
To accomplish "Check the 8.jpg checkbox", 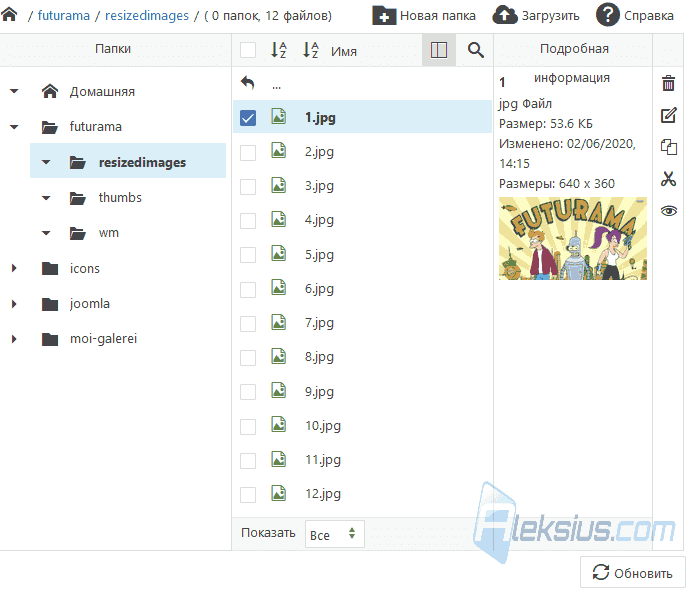I will 248,358.
